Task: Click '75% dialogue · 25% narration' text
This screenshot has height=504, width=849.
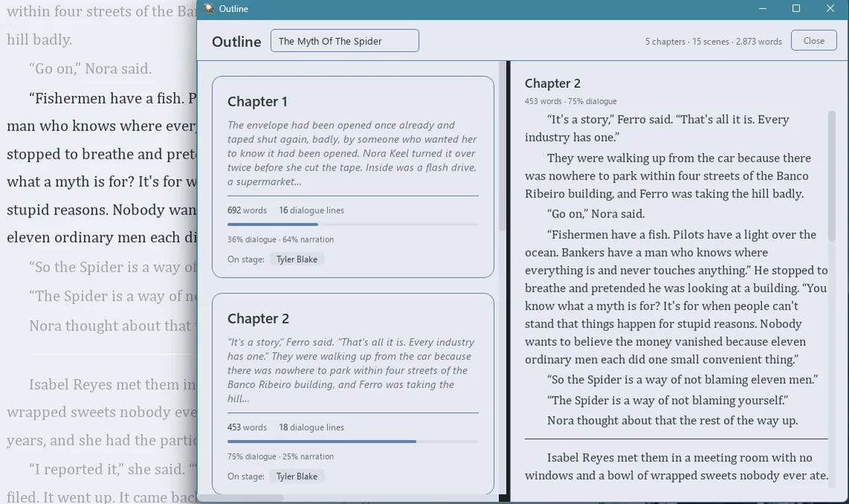Action: click(281, 456)
